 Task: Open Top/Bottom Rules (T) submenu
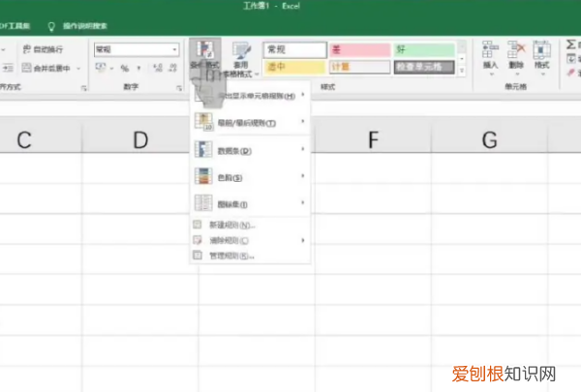tap(250, 122)
